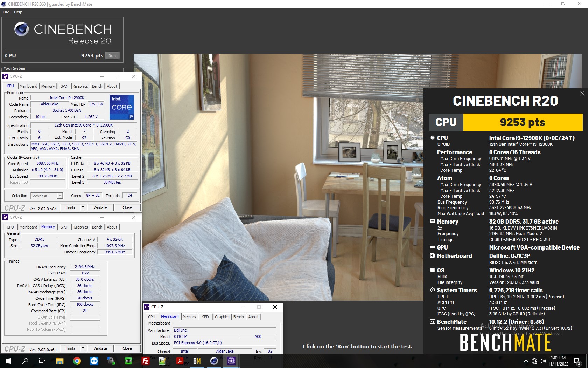Switch to CPU-Z via purple chip taskbar icon
The image size is (588, 368).
coord(231,361)
